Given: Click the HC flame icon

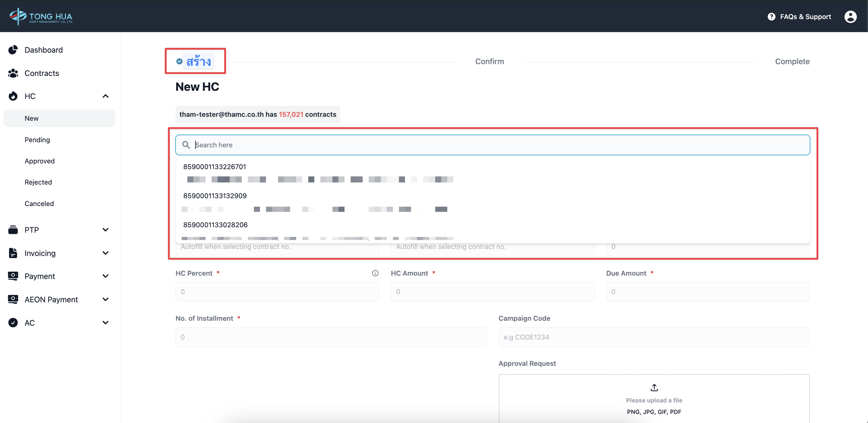Looking at the screenshot, I should pyautogui.click(x=13, y=97).
